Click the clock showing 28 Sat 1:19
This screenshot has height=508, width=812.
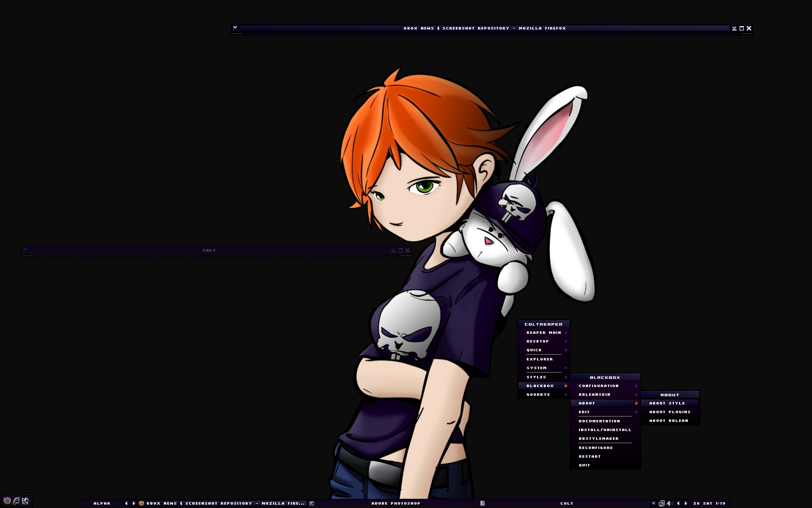pyautogui.click(x=710, y=503)
